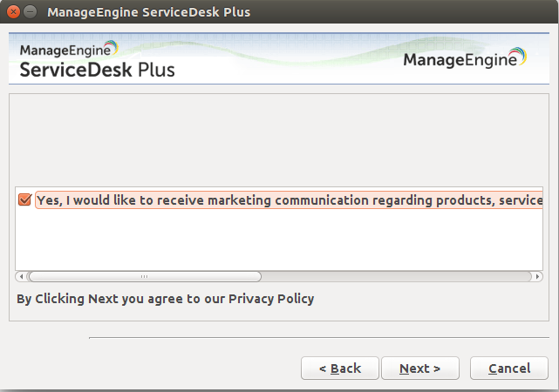Click the ServiceDesk Plus logo in header
Image resolution: width=559 pixels, height=392 pixels.
point(96,59)
